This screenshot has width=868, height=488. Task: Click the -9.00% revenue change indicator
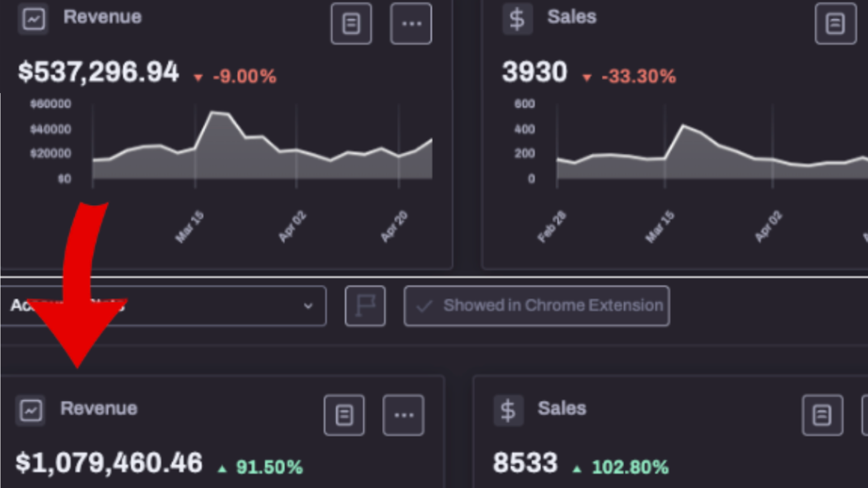(x=244, y=76)
